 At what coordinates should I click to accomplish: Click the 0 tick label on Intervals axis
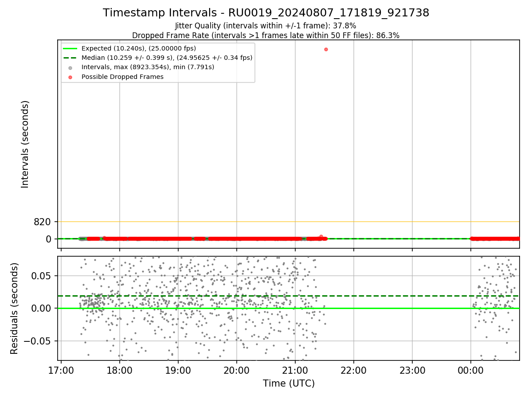click(x=48, y=239)
